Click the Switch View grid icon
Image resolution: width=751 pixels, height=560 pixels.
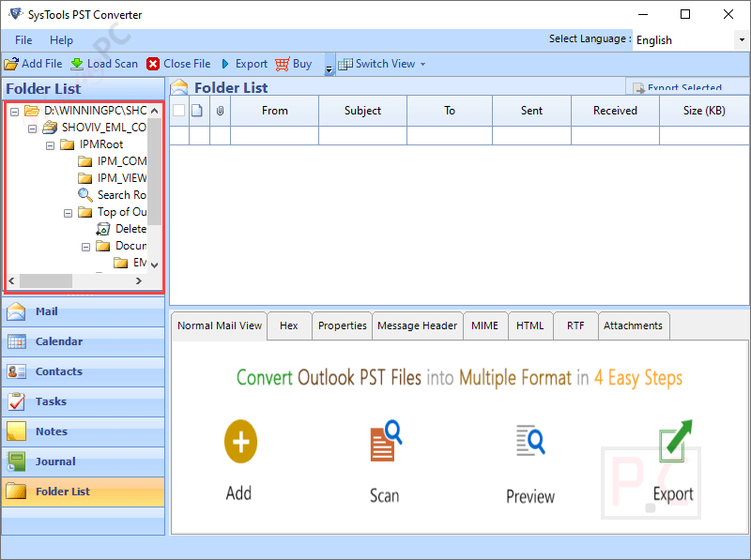345,64
